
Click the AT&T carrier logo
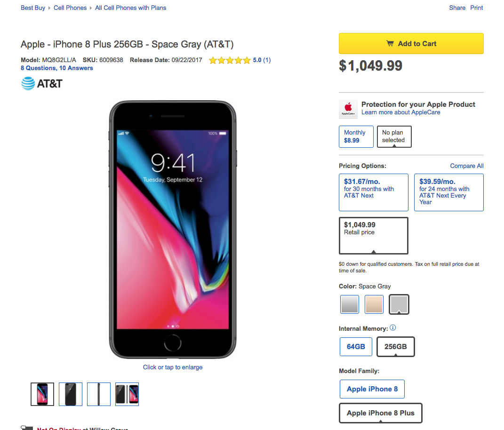coord(42,84)
